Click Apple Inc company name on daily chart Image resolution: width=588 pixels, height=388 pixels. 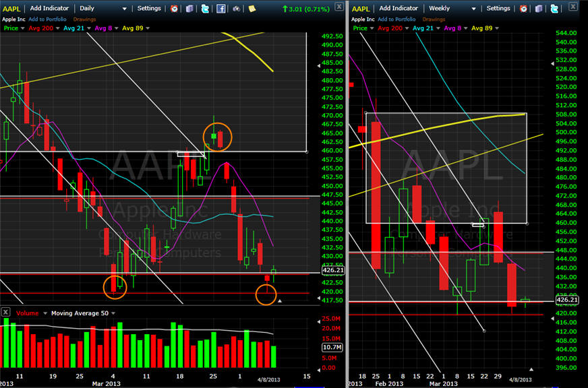[13, 19]
